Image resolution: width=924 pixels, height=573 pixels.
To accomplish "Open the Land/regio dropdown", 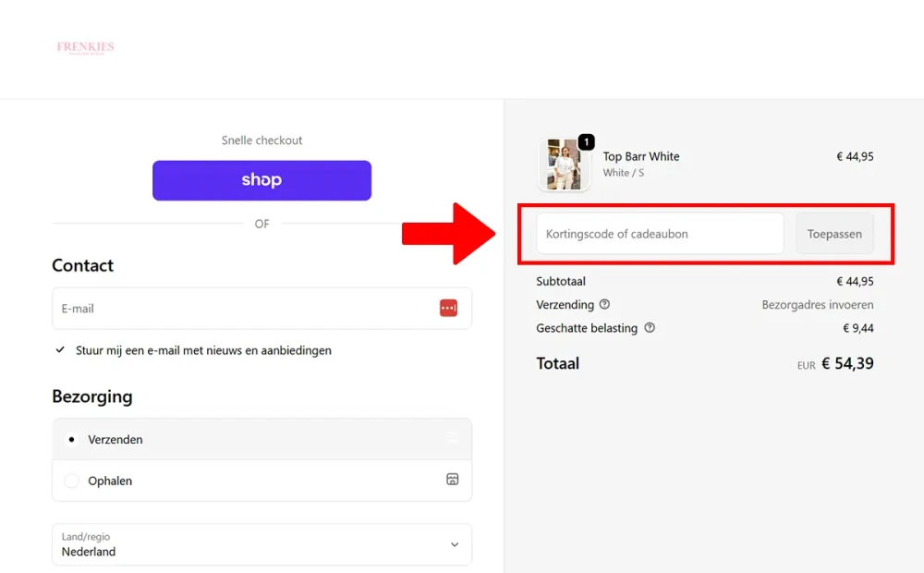I will click(261, 544).
